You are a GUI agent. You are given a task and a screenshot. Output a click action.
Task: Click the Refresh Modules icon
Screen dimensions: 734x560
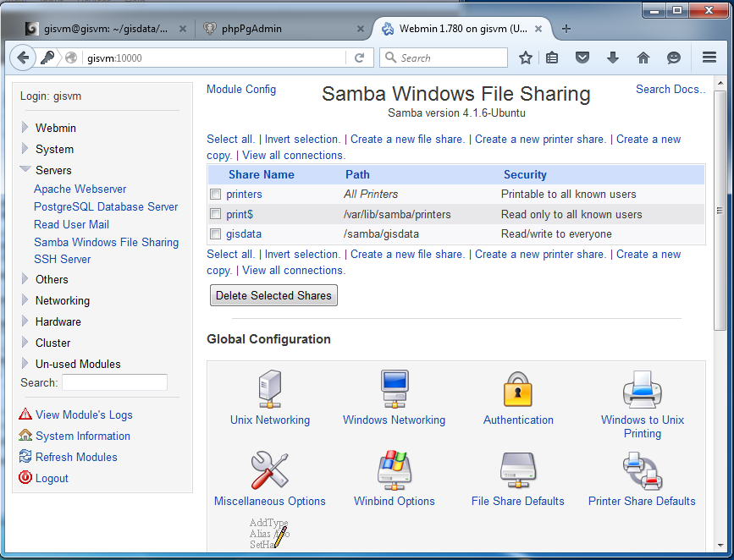pyautogui.click(x=25, y=456)
